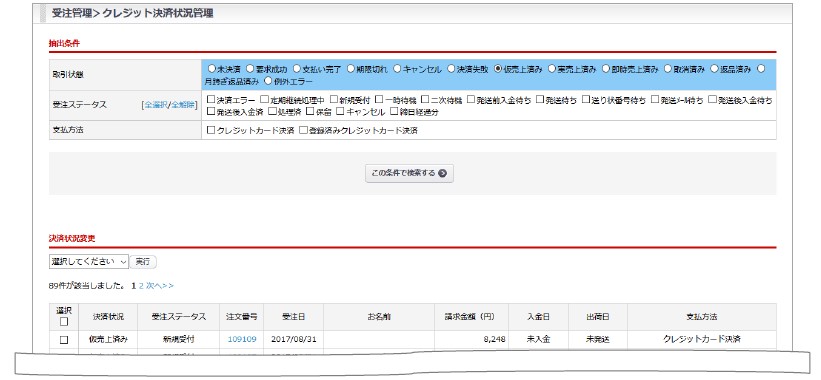Image resolution: width=821 pixels, height=380 pixels.
Task: Click the 新規受付 cell in the table row
Action: (x=179, y=339)
